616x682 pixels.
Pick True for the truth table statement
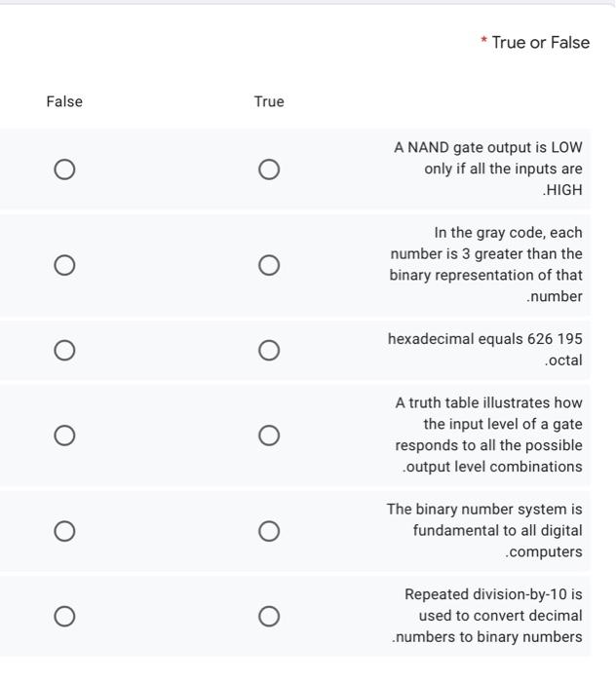point(269,435)
